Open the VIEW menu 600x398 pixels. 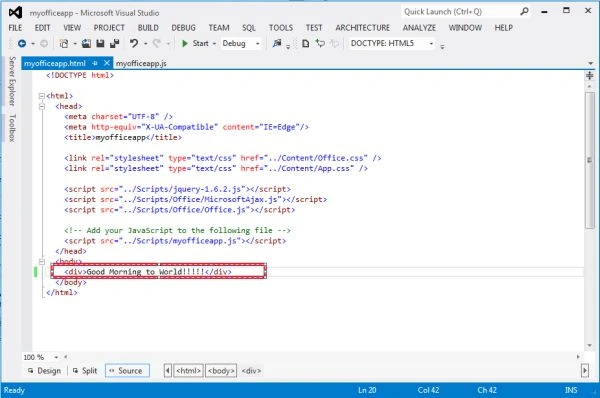coord(72,28)
